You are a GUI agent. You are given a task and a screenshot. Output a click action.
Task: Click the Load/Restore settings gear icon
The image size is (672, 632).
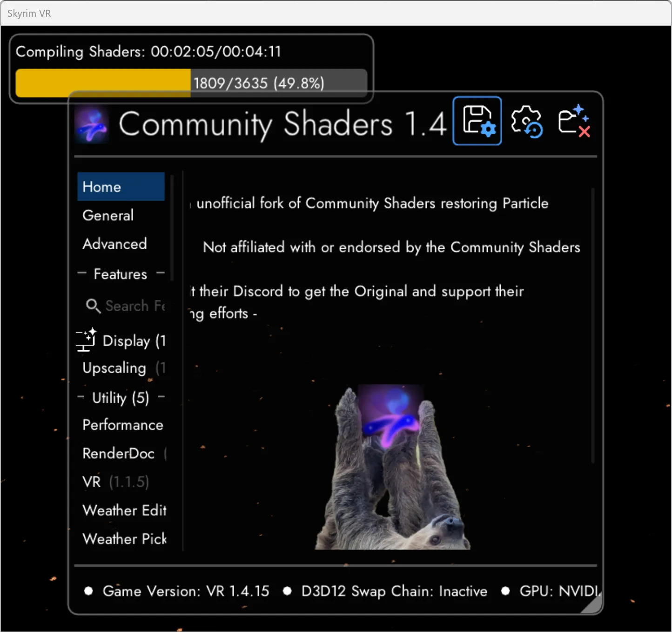[x=526, y=122]
